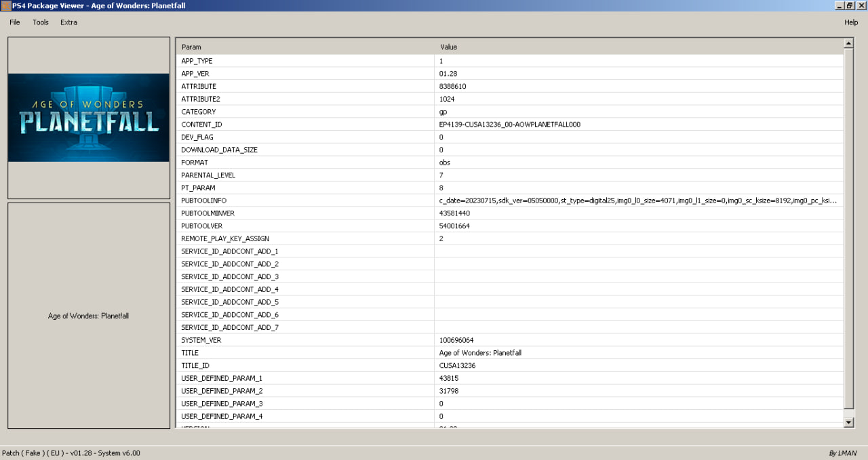Image resolution: width=868 pixels, height=460 pixels.
Task: Click the 01.28 version value
Action: (x=448, y=74)
